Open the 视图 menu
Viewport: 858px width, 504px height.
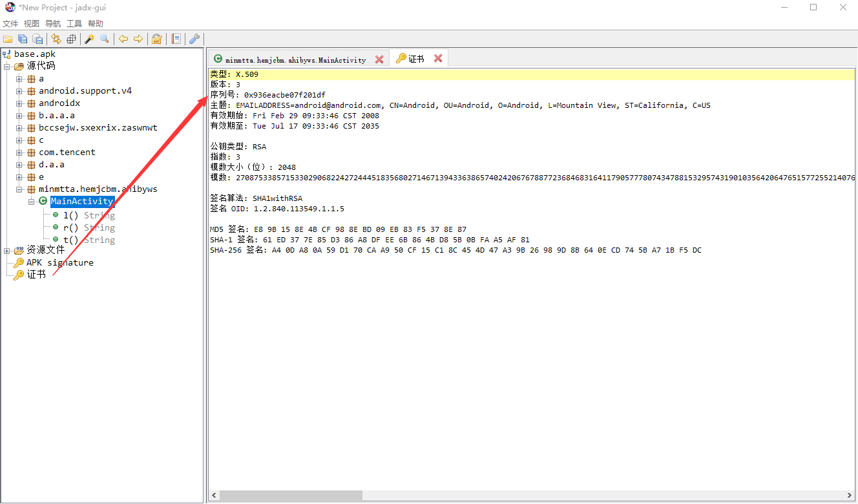click(x=32, y=23)
